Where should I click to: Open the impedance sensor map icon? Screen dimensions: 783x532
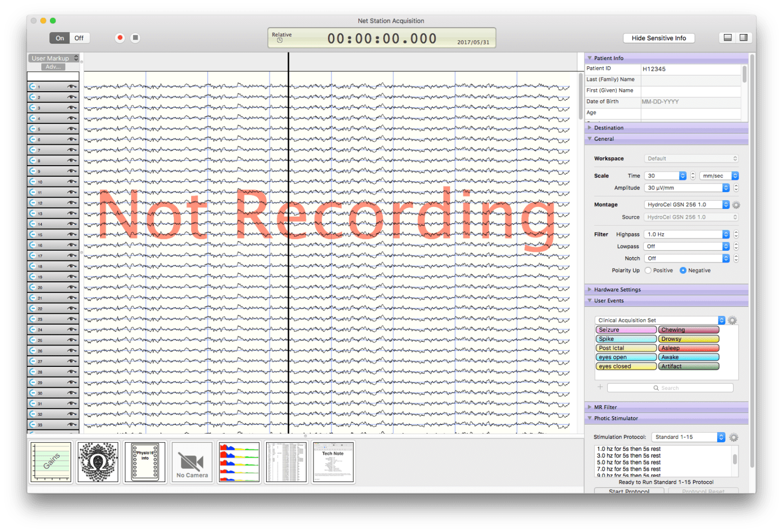click(x=98, y=462)
